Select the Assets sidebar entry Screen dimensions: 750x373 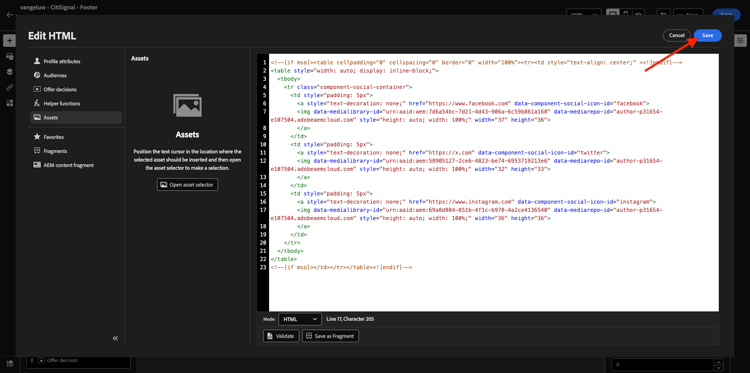pos(76,118)
